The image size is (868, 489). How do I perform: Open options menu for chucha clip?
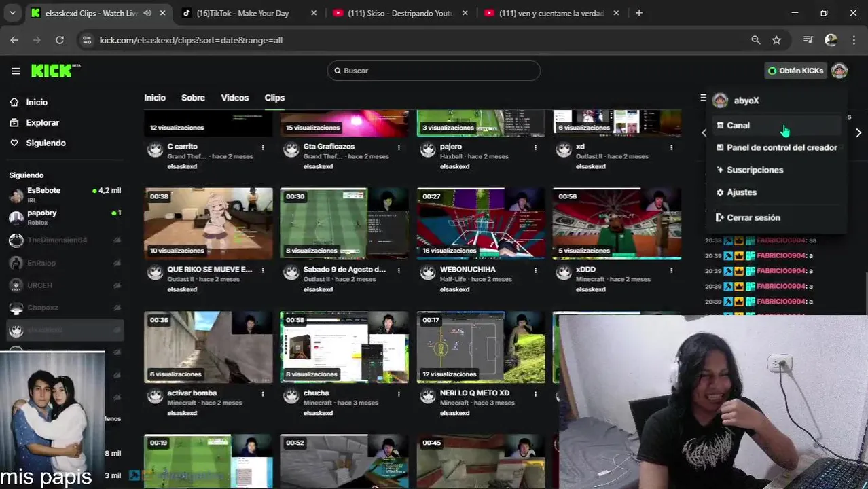pos(399,394)
